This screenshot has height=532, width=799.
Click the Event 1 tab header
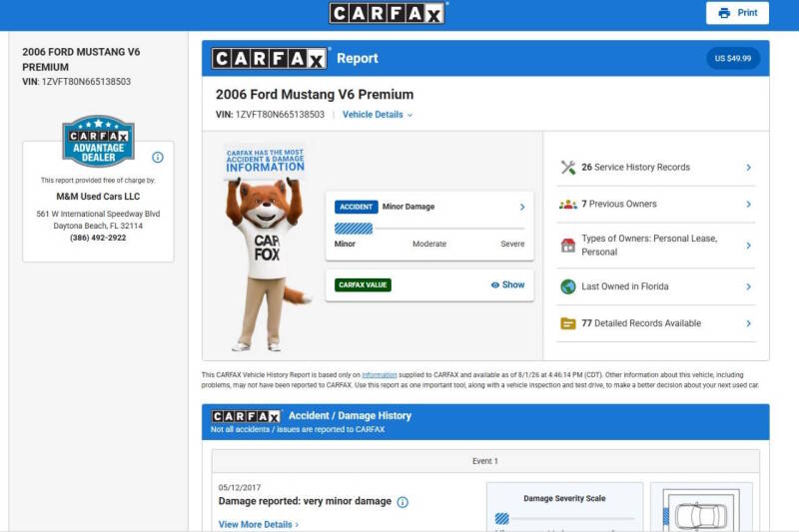(x=485, y=461)
